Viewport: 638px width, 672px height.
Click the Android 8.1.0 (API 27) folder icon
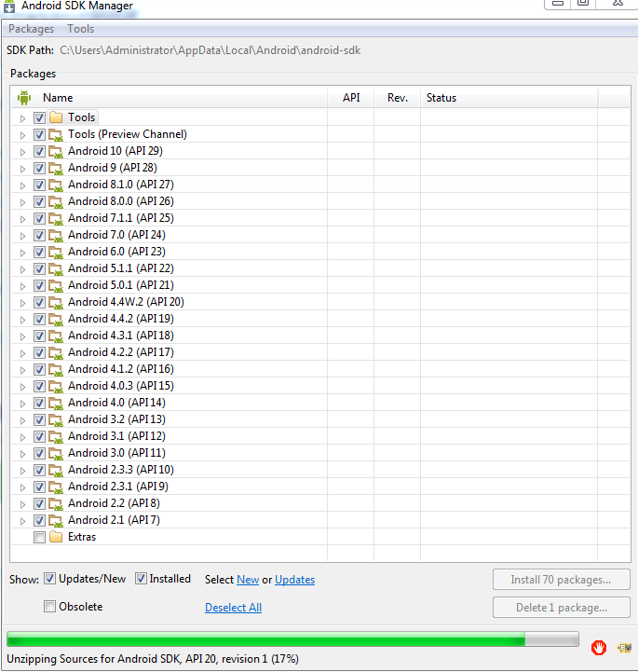[56, 185]
